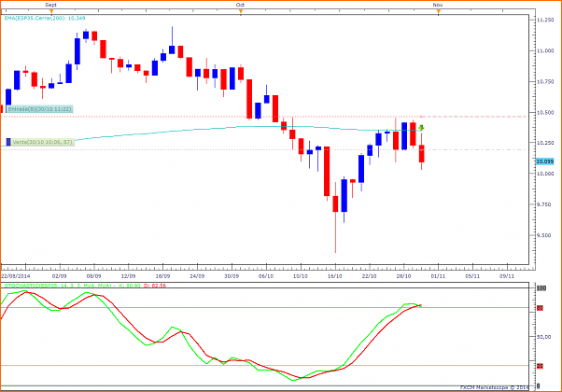Click the 10.000 price axis label

[545, 174]
